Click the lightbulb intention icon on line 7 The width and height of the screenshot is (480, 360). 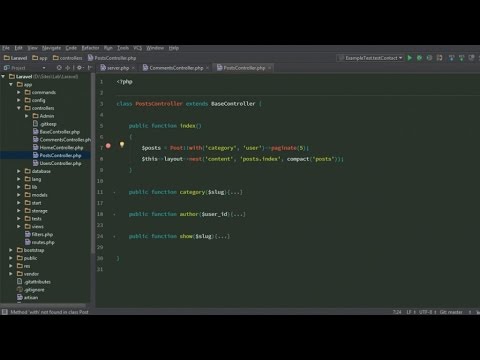pyautogui.click(x=122, y=145)
